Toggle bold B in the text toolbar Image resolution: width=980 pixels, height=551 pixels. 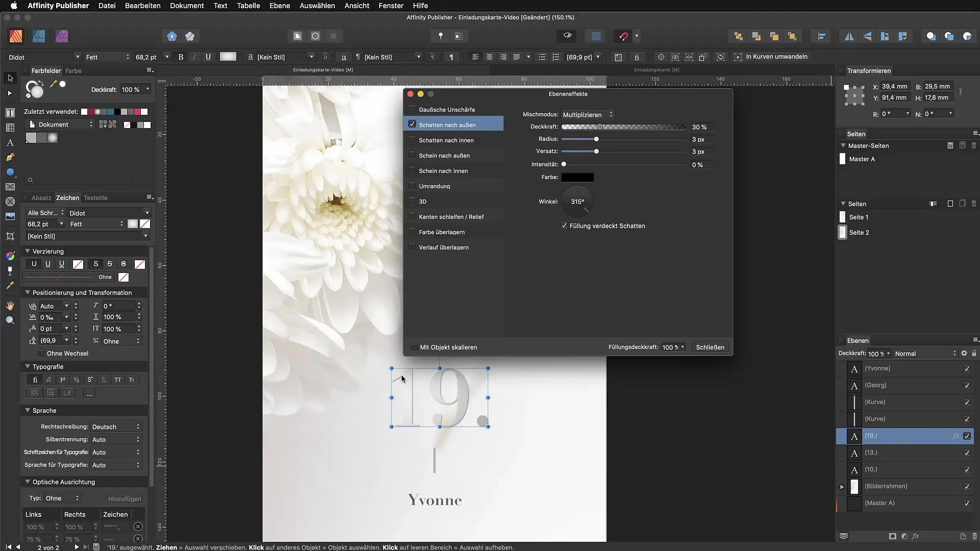click(x=181, y=57)
